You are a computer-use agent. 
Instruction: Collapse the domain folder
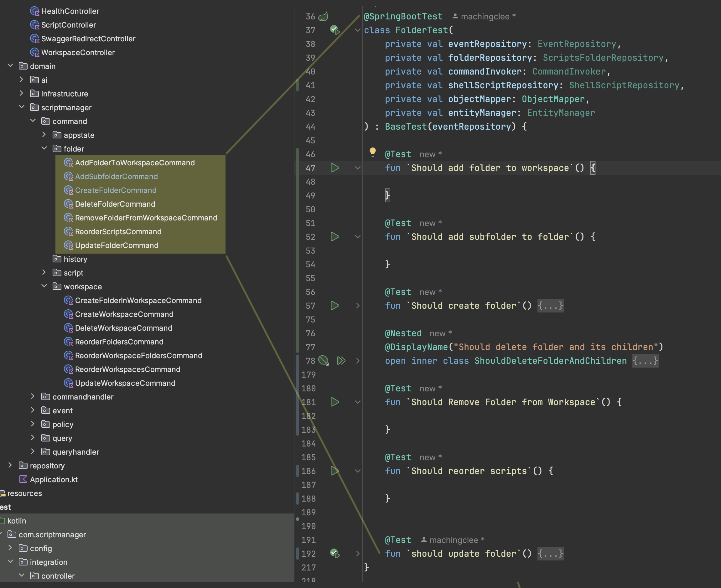pos(10,66)
